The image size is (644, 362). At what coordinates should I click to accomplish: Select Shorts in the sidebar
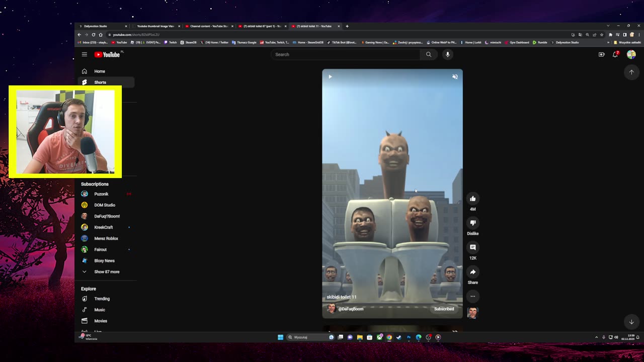point(106,82)
